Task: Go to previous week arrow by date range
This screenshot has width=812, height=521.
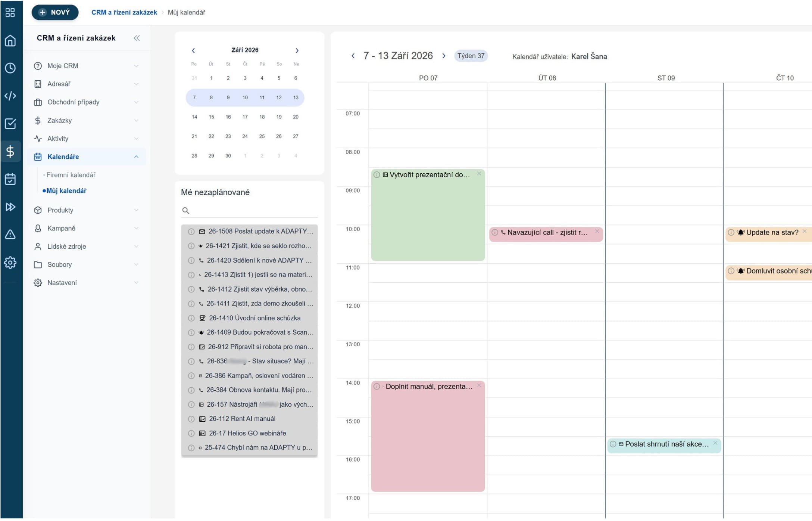Action: [353, 56]
